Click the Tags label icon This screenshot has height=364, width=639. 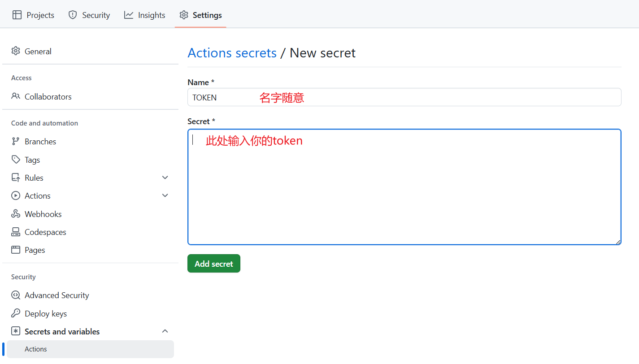[16, 160]
